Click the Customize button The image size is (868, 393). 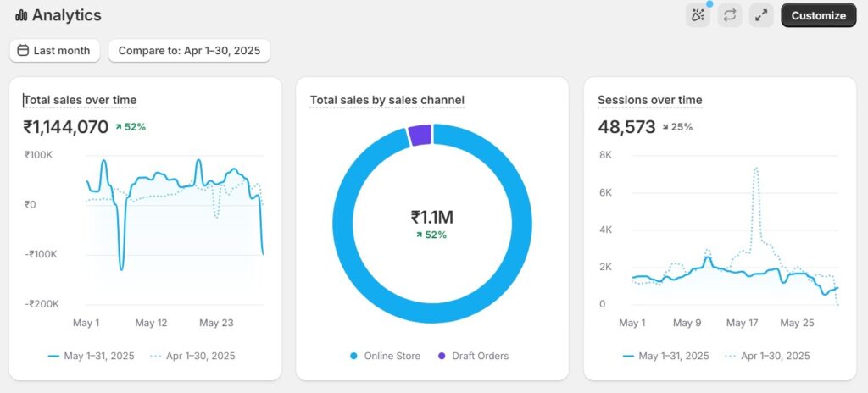coord(818,15)
